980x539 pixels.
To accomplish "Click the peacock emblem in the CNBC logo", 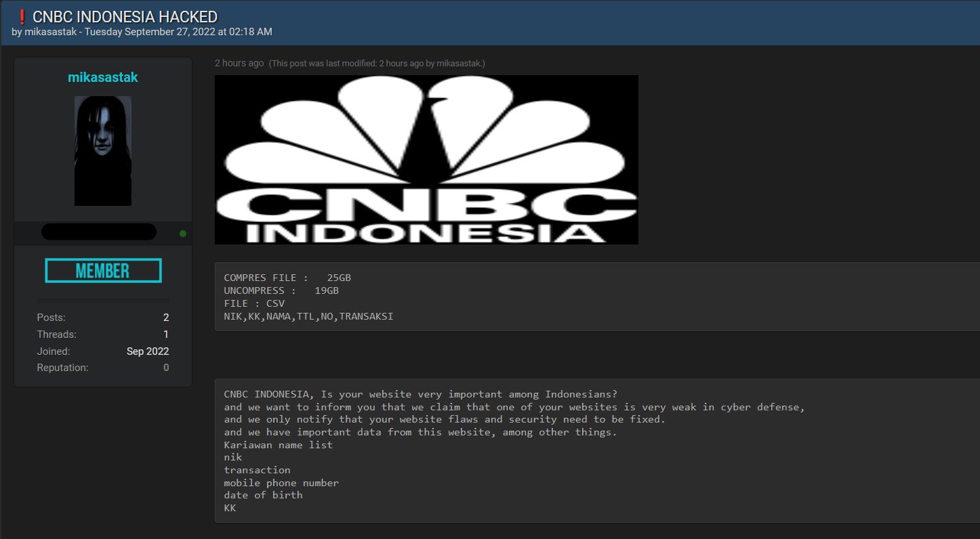I will (x=426, y=129).
